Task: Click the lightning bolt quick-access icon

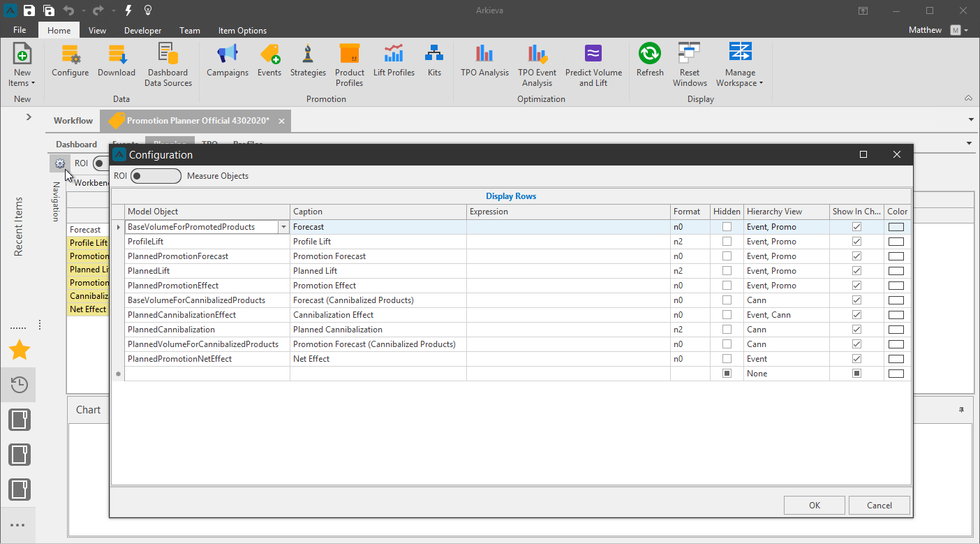Action: pos(128,10)
